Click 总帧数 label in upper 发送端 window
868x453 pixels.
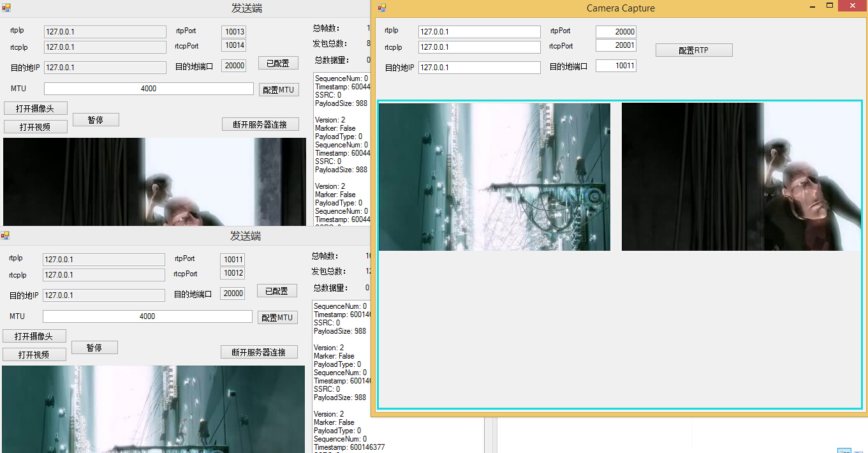click(326, 28)
